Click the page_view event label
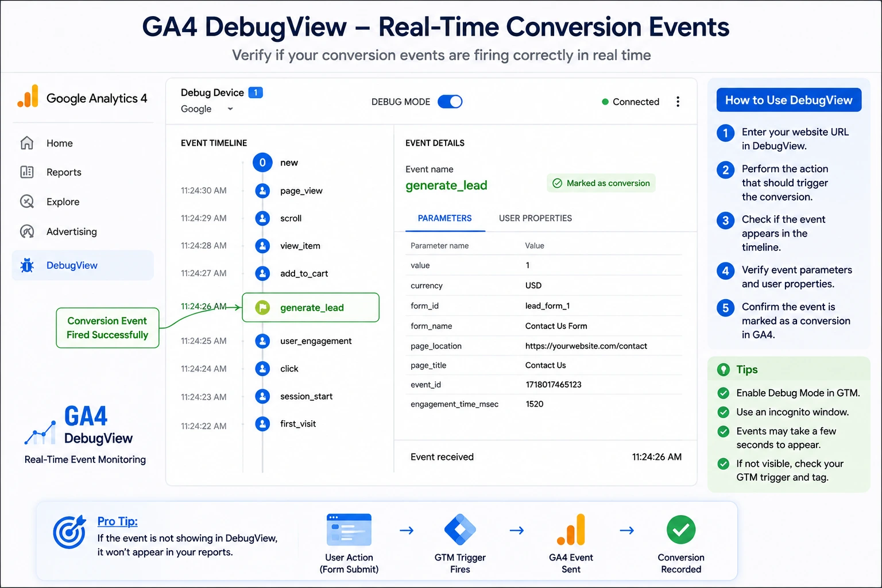The image size is (882, 588). coord(301,191)
